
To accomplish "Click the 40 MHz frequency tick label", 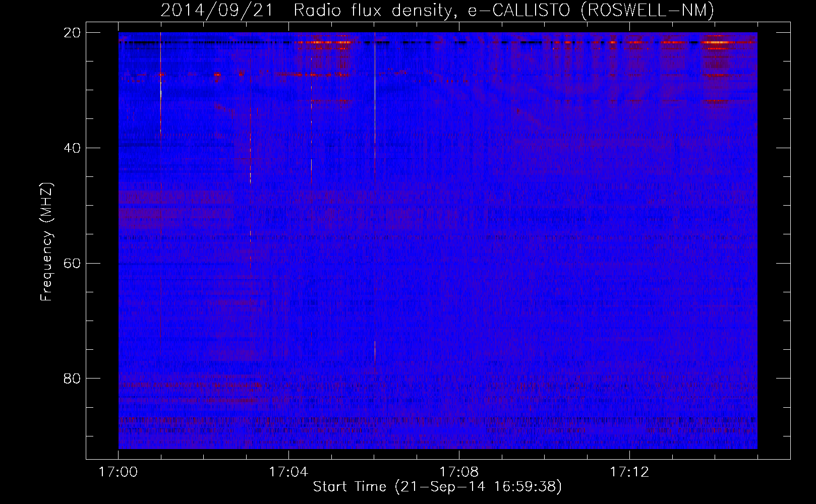I will point(71,148).
